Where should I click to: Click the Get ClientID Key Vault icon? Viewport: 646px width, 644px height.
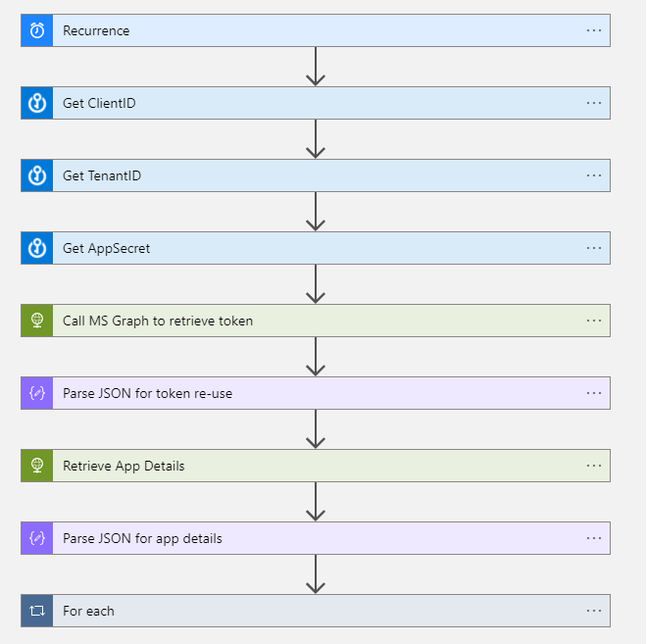[x=37, y=103]
